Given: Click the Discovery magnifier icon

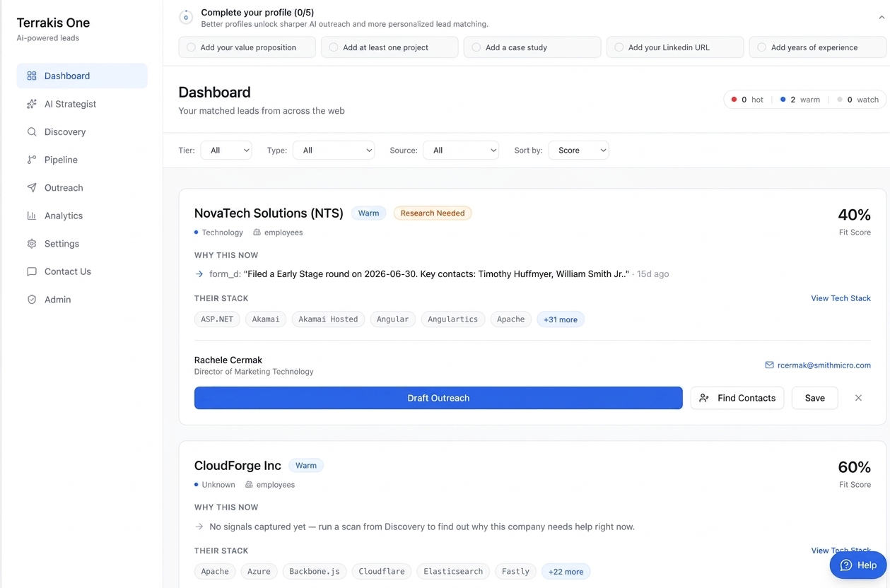Looking at the screenshot, I should click(32, 131).
